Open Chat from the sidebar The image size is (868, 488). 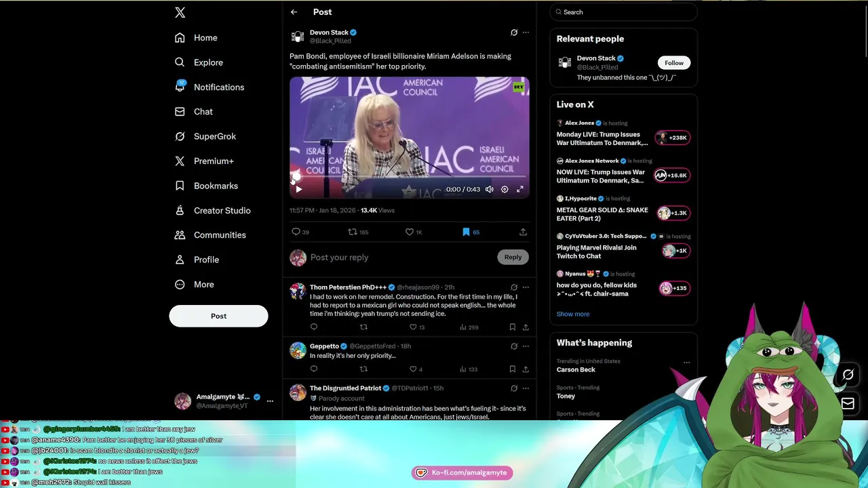pos(194,112)
